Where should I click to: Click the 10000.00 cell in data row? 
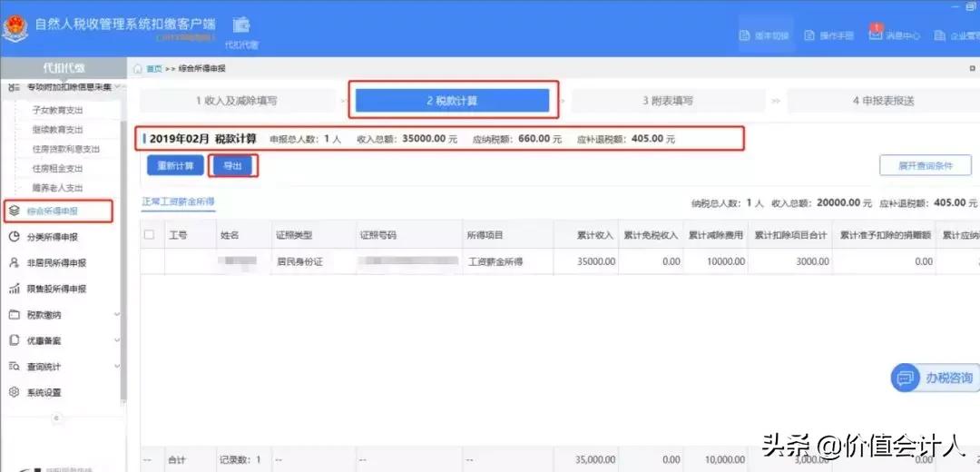[x=726, y=262]
